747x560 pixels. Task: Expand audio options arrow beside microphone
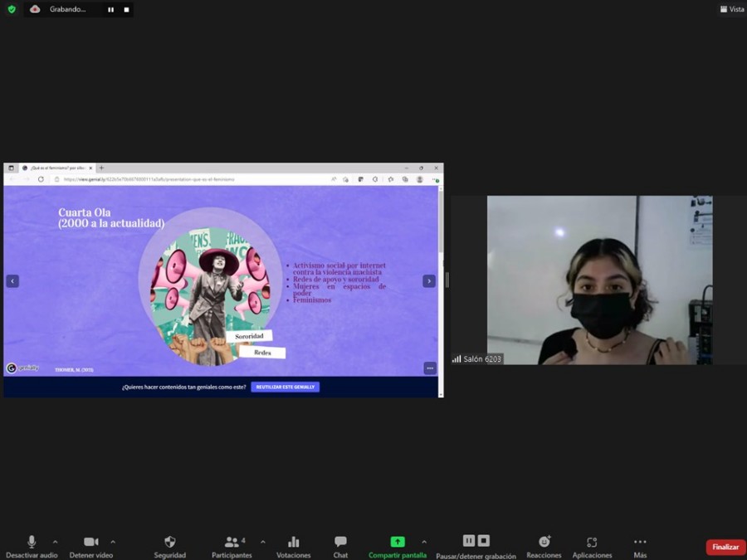tap(56, 542)
